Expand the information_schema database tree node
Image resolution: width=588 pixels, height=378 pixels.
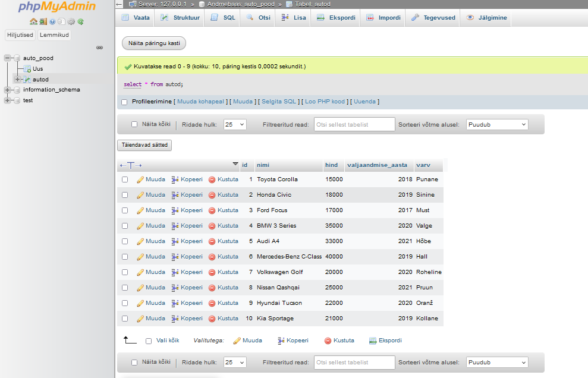pyautogui.click(x=8, y=90)
